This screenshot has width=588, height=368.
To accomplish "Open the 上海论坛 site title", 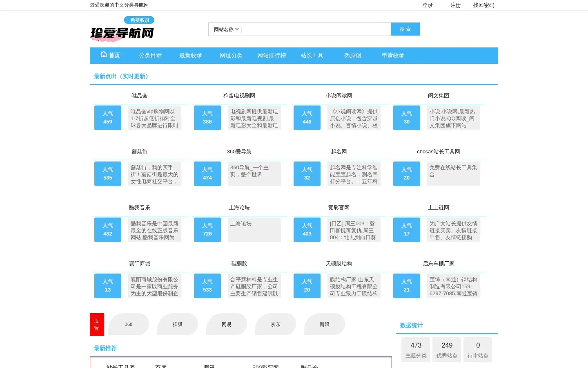I will point(239,208).
